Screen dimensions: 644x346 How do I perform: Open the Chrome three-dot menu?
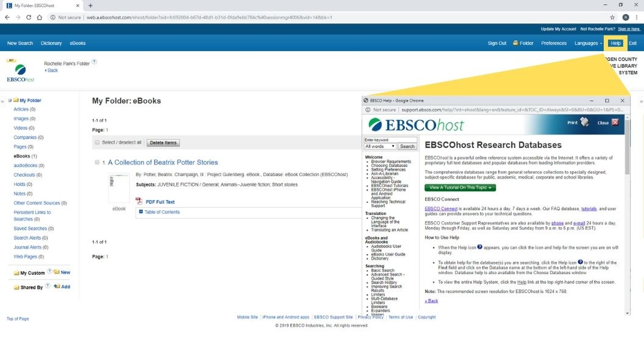[x=637, y=17]
